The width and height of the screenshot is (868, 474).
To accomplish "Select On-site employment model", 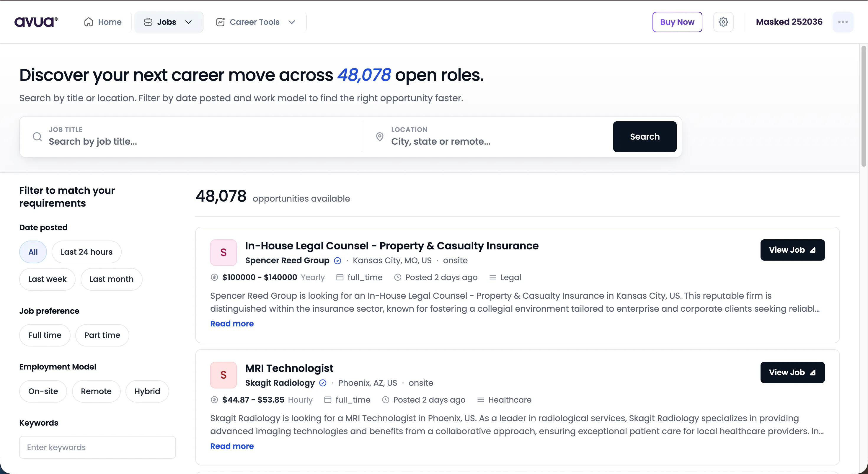I will coord(43,391).
